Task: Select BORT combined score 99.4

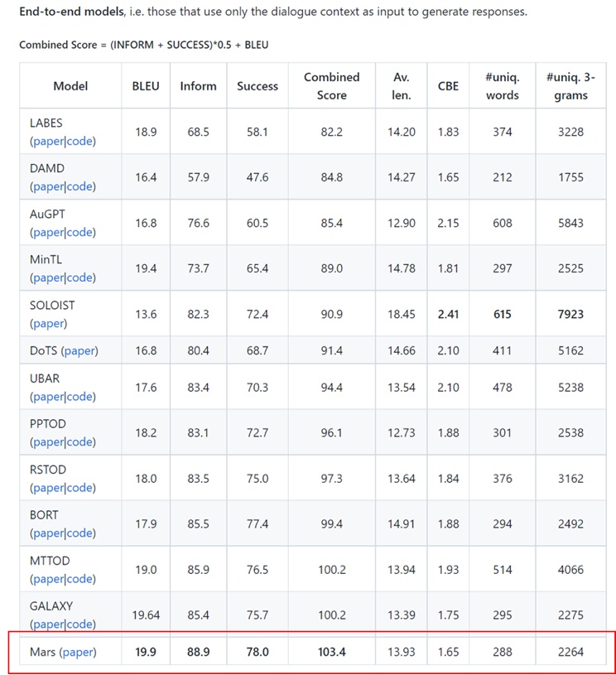Action: click(331, 524)
